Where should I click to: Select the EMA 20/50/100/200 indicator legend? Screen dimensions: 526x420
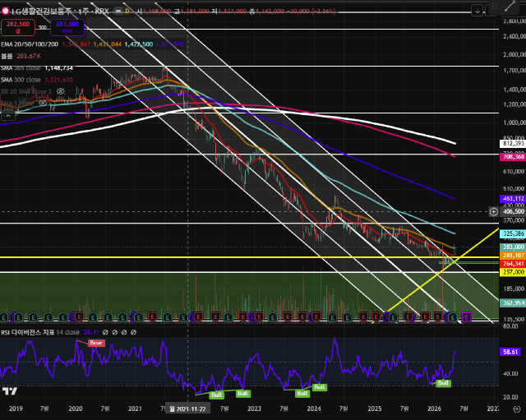(x=30, y=44)
